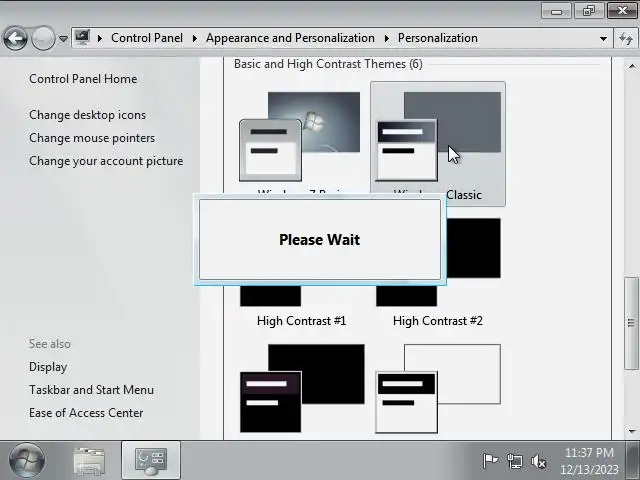The height and width of the screenshot is (480, 640).
Task: Open Ease of Access Center link
Action: pyautogui.click(x=86, y=413)
